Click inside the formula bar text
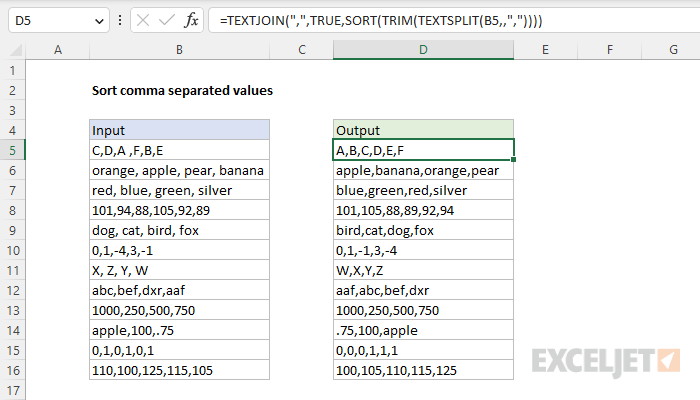 pos(381,21)
